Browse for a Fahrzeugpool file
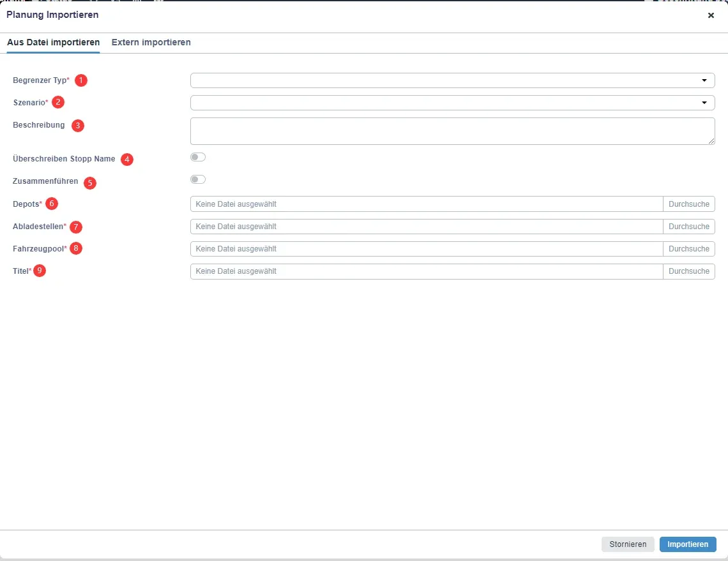 (x=688, y=249)
